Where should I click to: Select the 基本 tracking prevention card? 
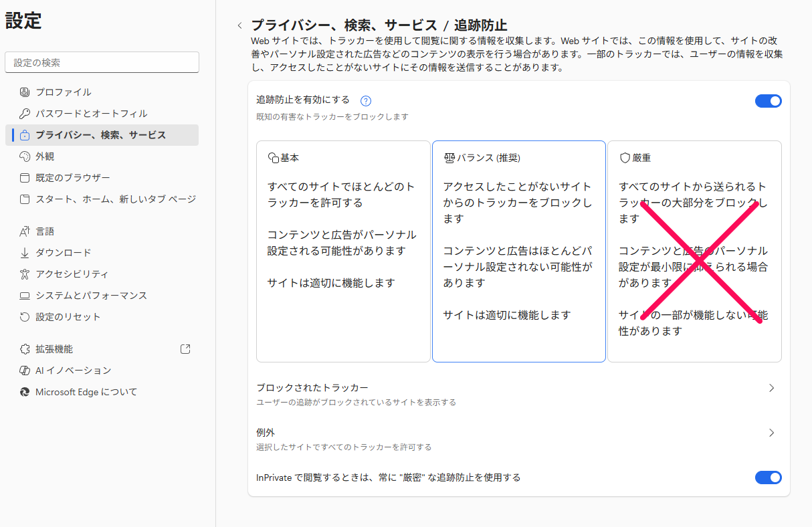343,251
